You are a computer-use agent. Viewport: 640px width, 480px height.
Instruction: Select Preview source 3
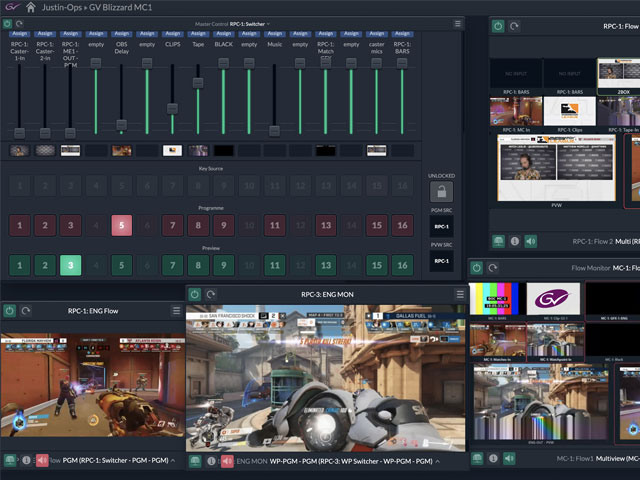point(71,265)
